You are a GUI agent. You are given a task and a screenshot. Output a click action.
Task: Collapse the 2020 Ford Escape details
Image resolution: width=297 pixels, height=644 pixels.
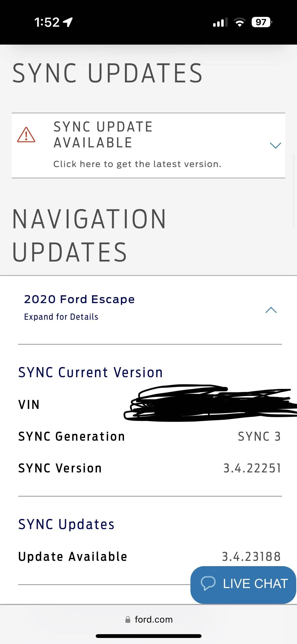click(x=271, y=310)
